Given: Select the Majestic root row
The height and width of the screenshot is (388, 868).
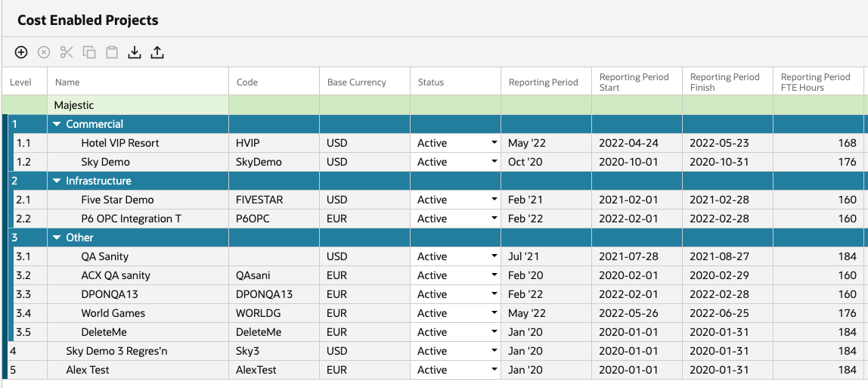Looking at the screenshot, I should (434, 104).
